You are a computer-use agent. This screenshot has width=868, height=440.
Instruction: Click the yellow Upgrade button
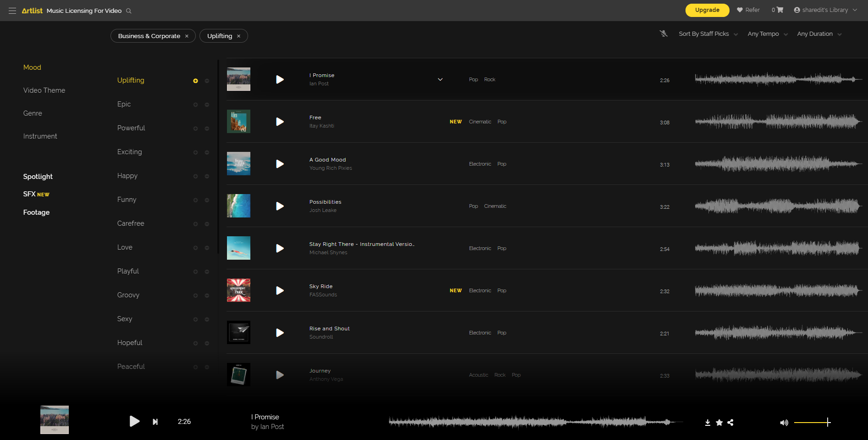(x=707, y=10)
